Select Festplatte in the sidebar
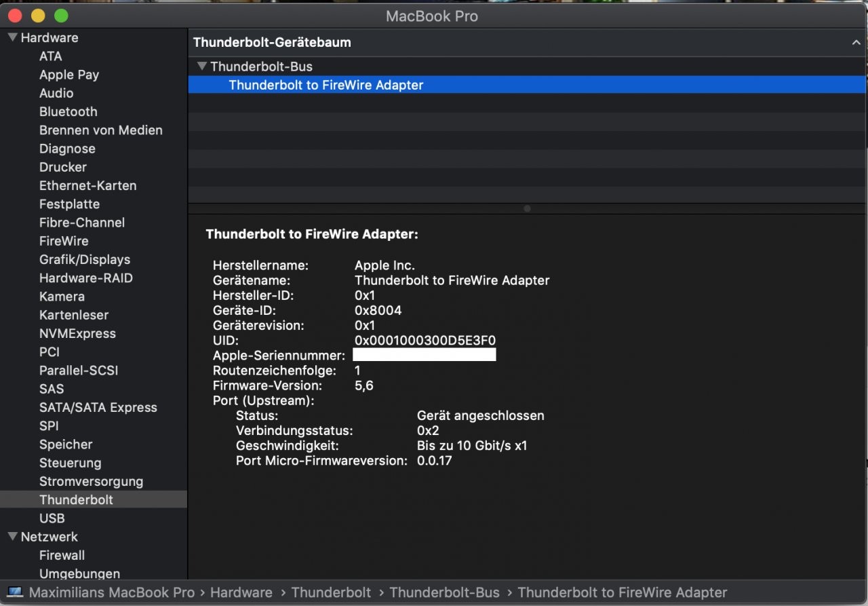The width and height of the screenshot is (868, 606). [x=69, y=204]
